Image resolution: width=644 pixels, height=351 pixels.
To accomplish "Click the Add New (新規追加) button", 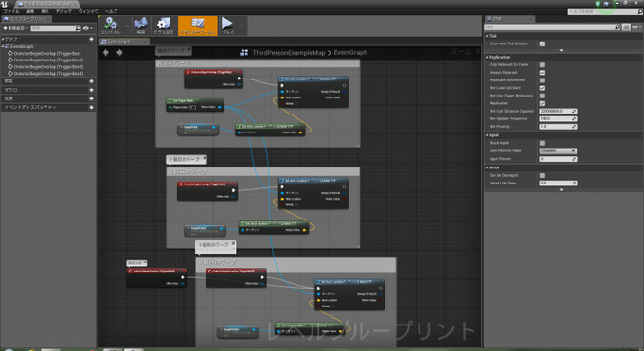I will pyautogui.click(x=15, y=28).
